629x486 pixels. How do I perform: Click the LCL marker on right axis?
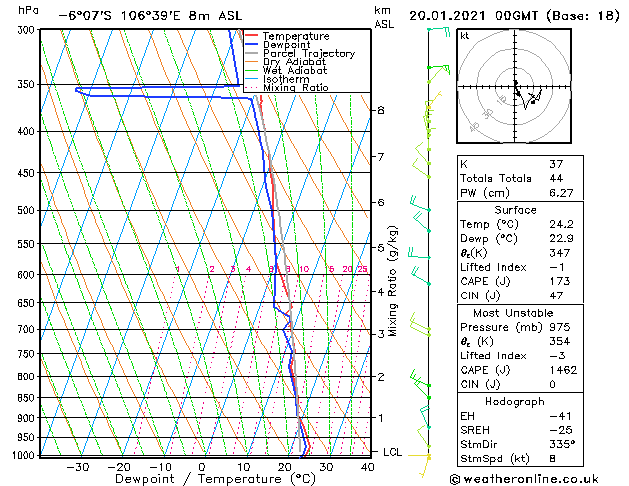pos(392,452)
